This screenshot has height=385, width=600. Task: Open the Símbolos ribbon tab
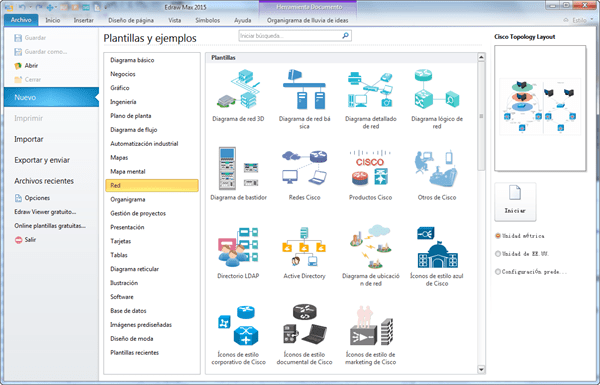pos(207,20)
